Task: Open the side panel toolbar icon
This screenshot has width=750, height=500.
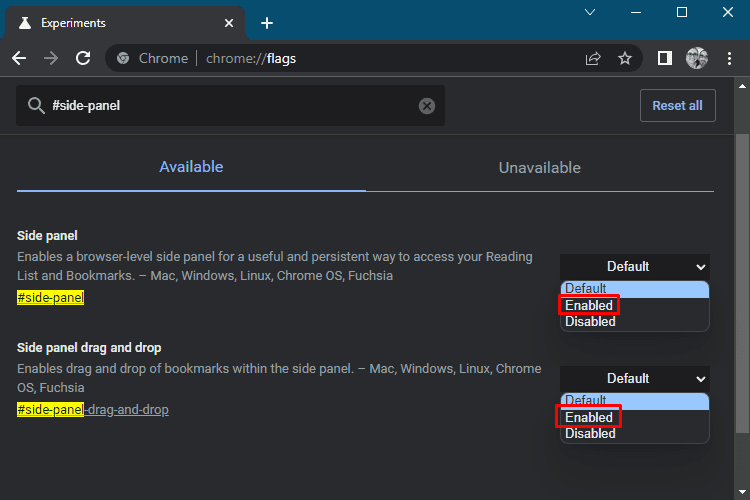Action: tap(664, 58)
